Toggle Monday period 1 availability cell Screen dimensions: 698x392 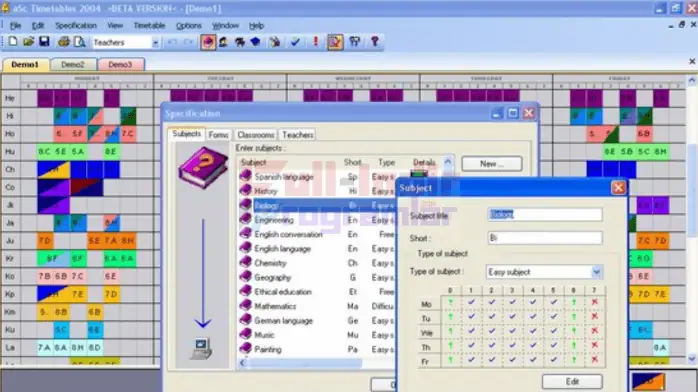471,303
